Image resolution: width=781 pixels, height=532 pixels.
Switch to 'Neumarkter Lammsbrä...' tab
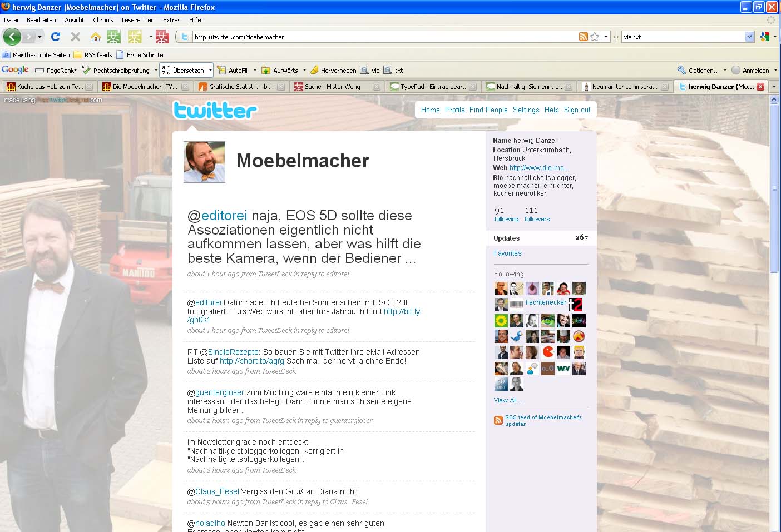[x=625, y=87]
